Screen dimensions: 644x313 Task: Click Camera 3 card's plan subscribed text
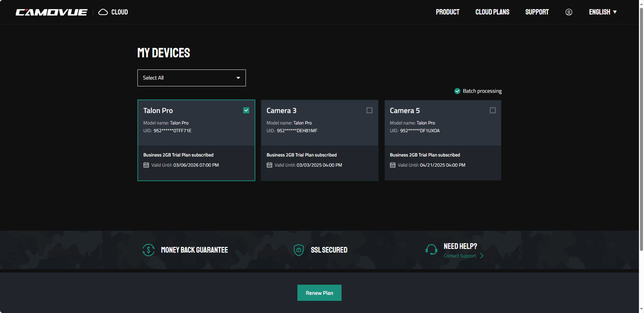tap(302, 155)
